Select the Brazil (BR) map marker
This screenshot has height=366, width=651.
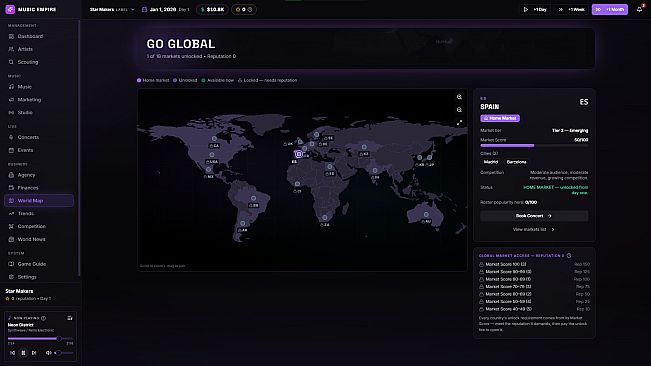(x=253, y=199)
